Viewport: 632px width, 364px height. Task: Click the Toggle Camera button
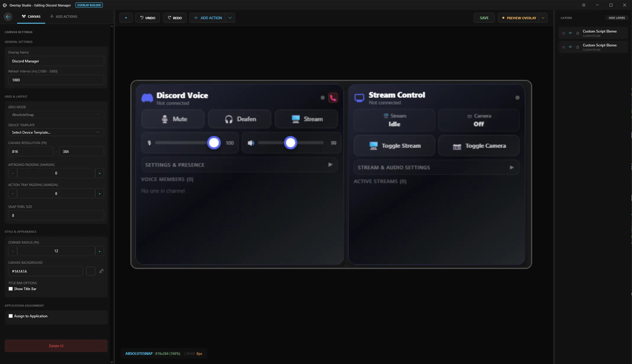(x=479, y=145)
